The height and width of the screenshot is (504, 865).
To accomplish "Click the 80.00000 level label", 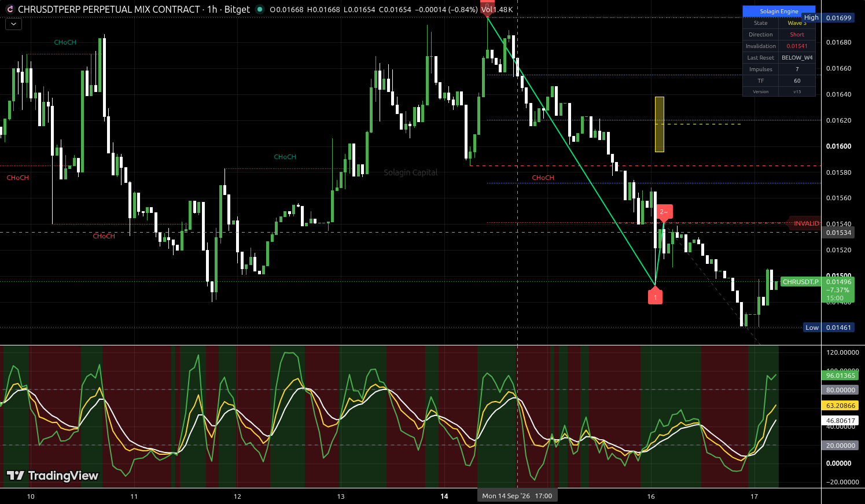I will click(x=840, y=390).
